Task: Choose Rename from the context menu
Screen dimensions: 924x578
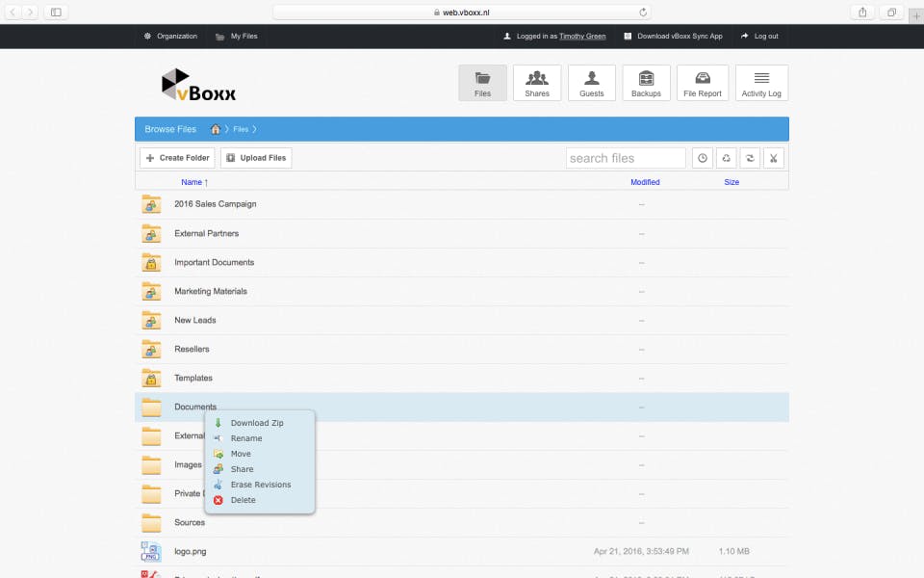Action: click(246, 438)
